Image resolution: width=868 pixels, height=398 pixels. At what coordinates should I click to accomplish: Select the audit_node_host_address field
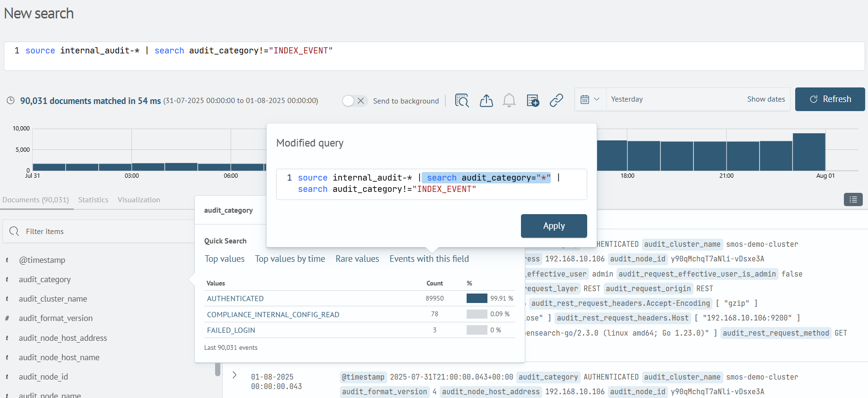click(63, 338)
